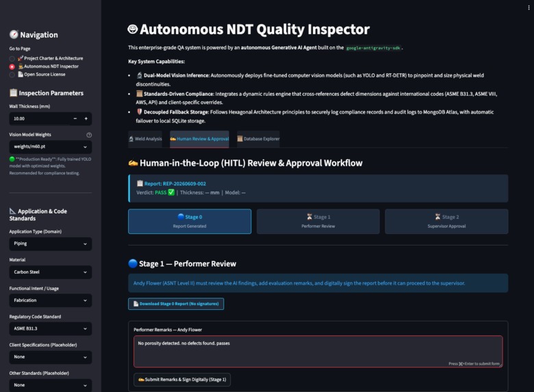This screenshot has width=534, height=392.
Task: Open the Application Type Piping dropdown
Action: (51, 244)
